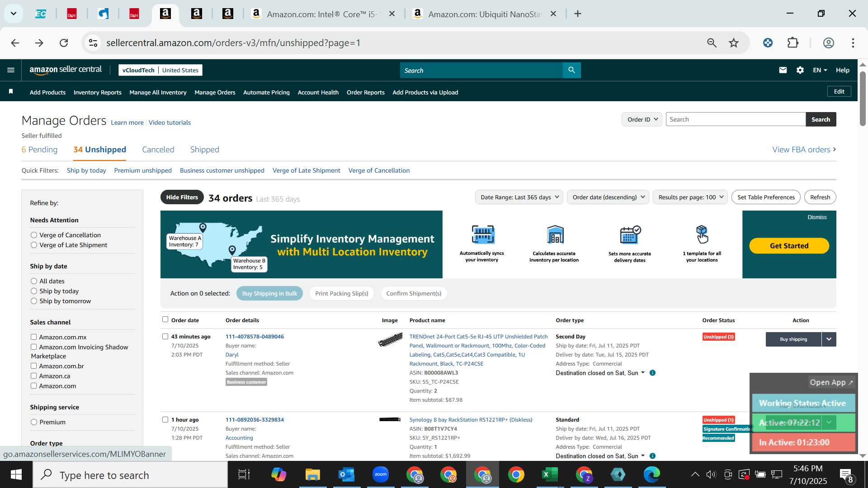Select the Ship by today radio button

tap(34, 291)
